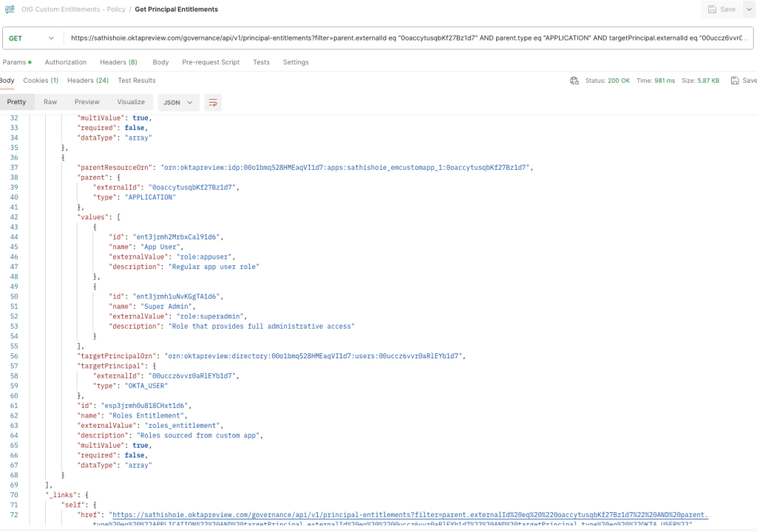Select the Raw view button
The height and width of the screenshot is (532, 757).
coord(50,102)
